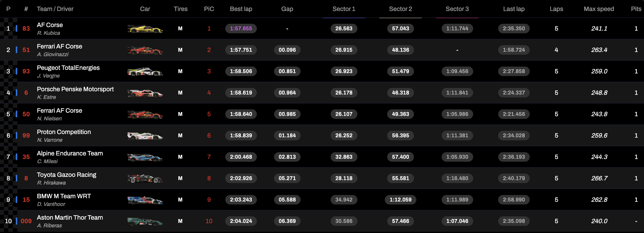Sort by the Gap column header
The image size is (644, 233).
click(x=287, y=9)
